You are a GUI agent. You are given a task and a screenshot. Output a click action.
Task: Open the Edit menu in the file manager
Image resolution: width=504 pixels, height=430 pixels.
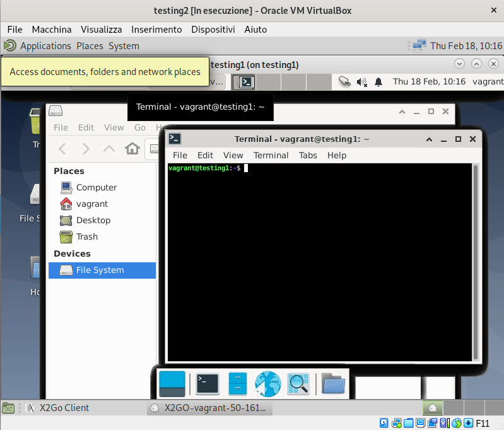click(x=86, y=127)
